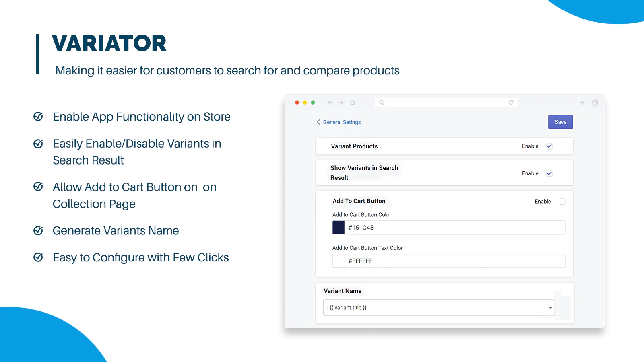Open the General Setings link
The width and height of the screenshot is (644, 362).
(342, 122)
